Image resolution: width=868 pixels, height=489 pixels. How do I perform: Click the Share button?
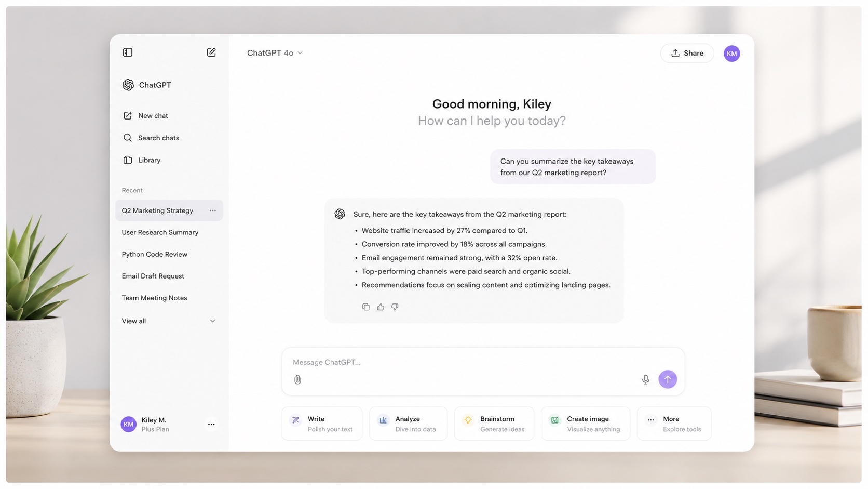point(687,53)
